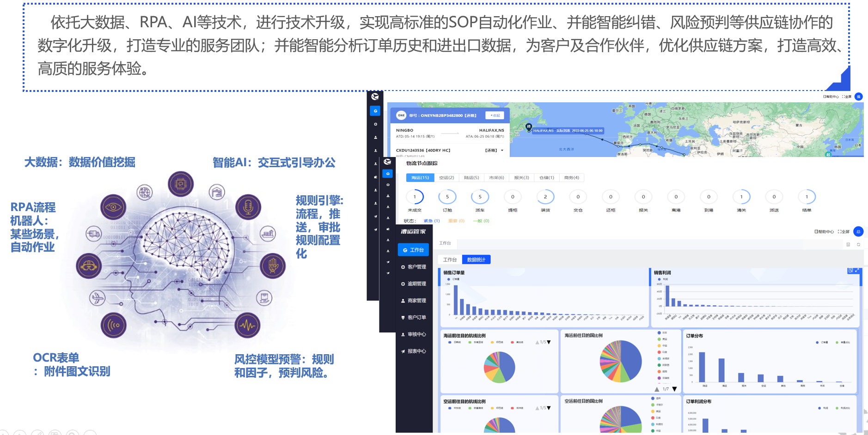Select the highlighted blue workbench icon in the map window sidebar
868x435 pixels.
click(x=375, y=111)
